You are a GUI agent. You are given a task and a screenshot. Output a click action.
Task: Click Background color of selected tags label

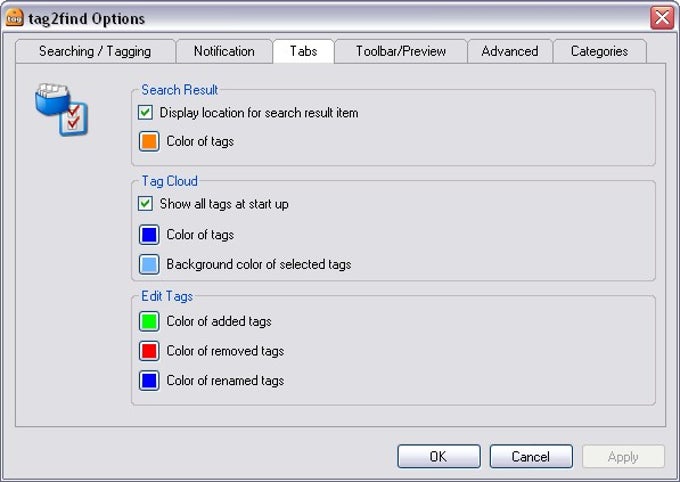[x=259, y=265]
